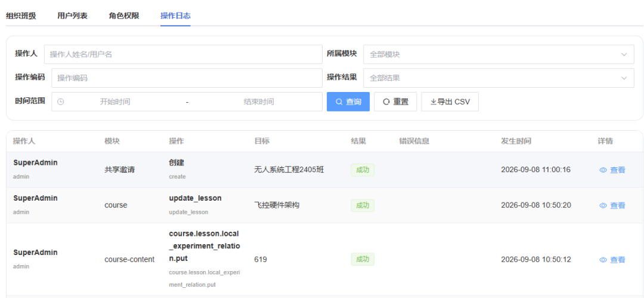Click 查看 link for 飞控硬件架构 row
Screen dimensions: 644x298
tap(618, 205)
